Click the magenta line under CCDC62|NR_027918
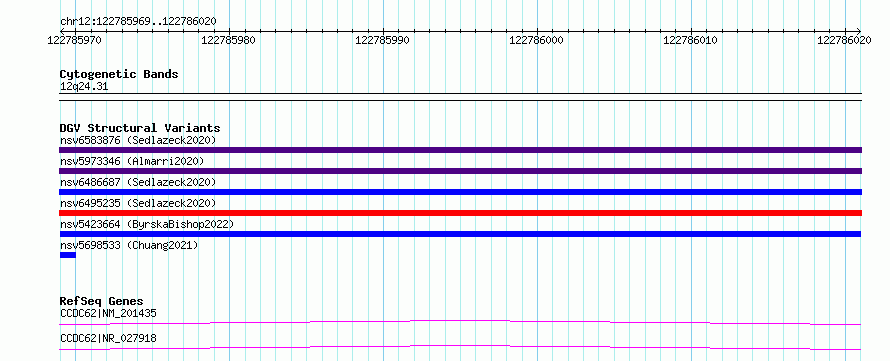The width and height of the screenshot is (890, 361). click(460, 347)
